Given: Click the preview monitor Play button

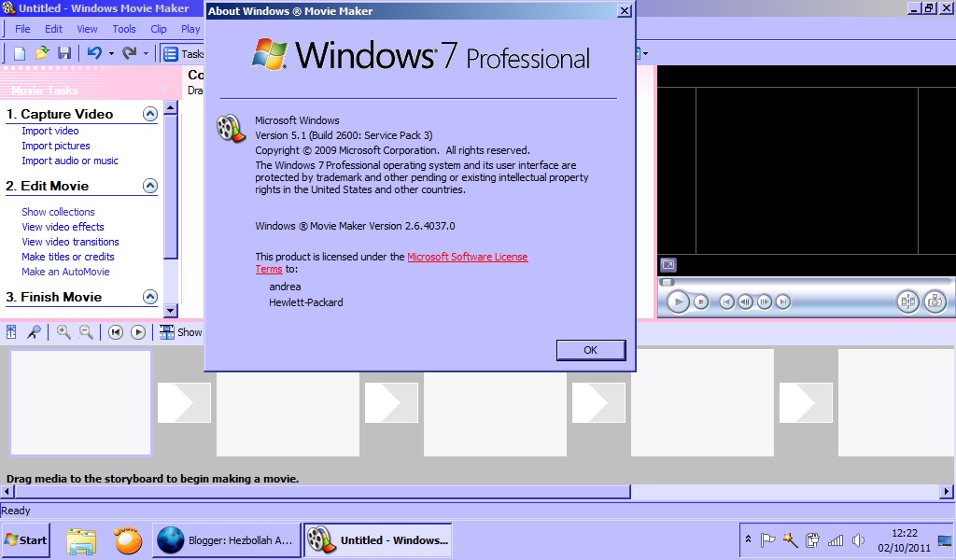Looking at the screenshot, I should pos(678,301).
